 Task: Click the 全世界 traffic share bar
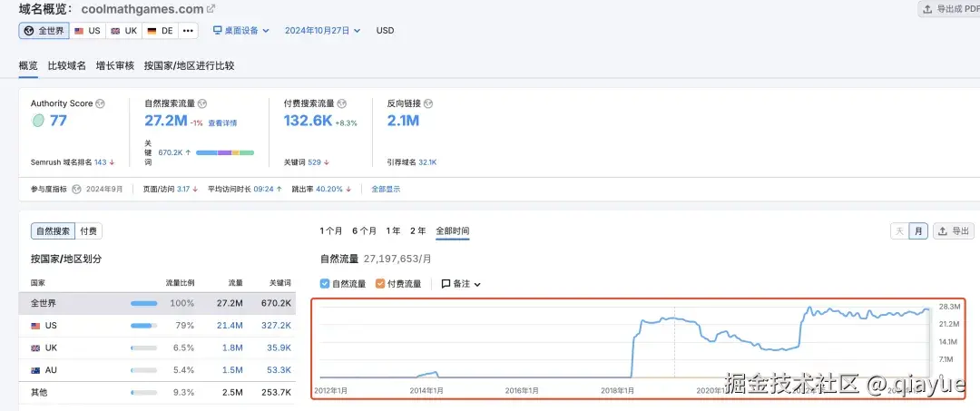pyautogui.click(x=143, y=304)
